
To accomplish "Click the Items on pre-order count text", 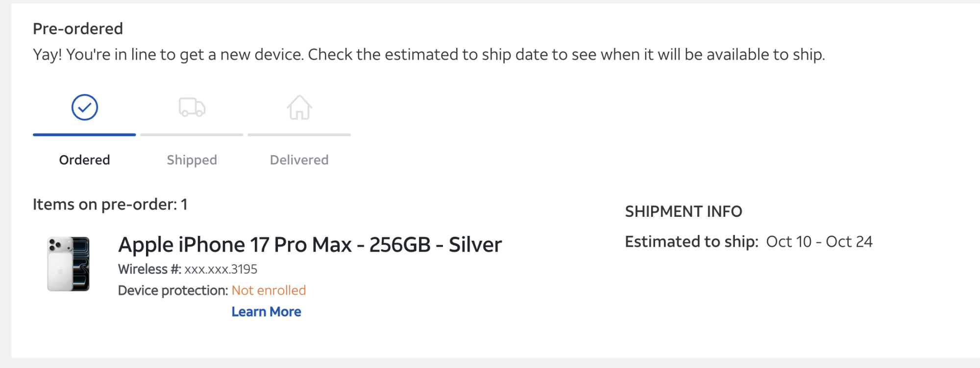I will (110, 205).
